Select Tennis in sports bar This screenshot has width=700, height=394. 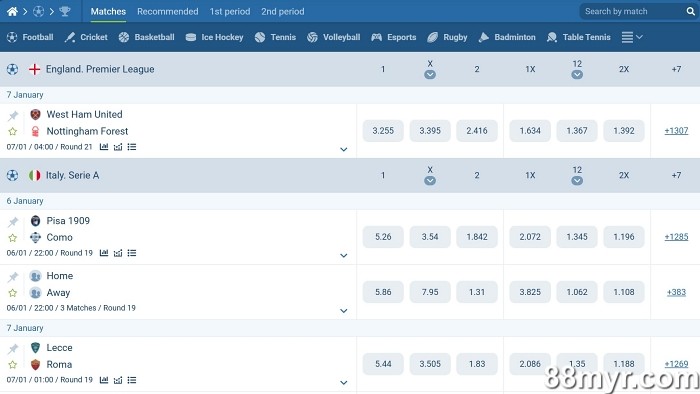pos(275,37)
